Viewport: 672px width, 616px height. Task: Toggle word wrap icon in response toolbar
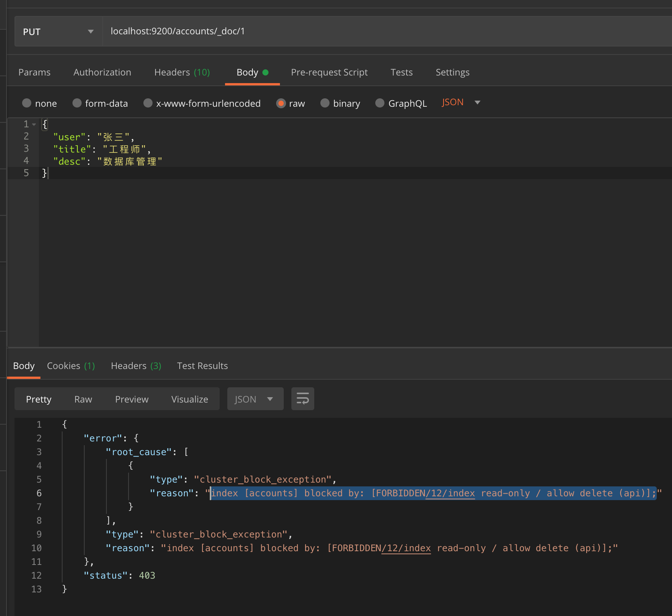302,399
